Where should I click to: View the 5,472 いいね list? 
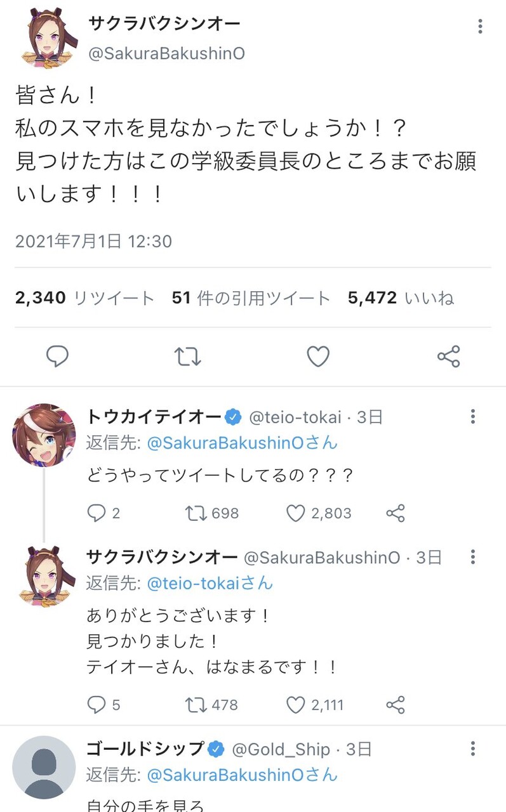click(x=401, y=298)
